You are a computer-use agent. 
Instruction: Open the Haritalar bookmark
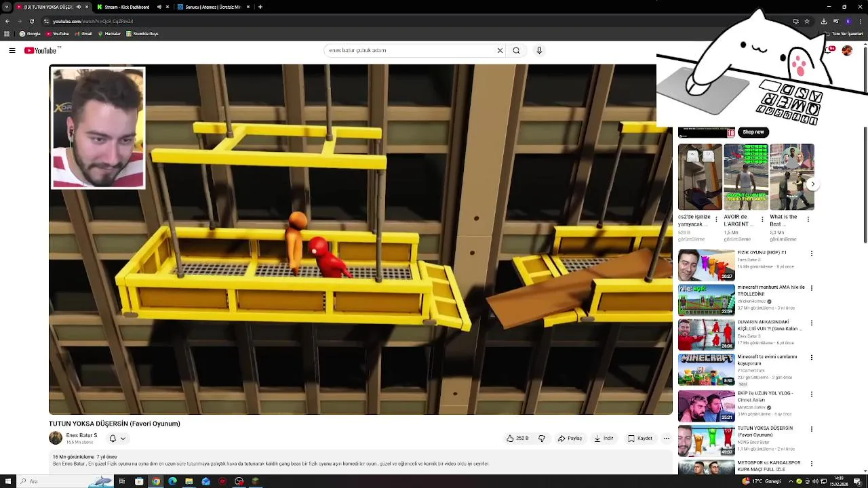[x=109, y=34]
